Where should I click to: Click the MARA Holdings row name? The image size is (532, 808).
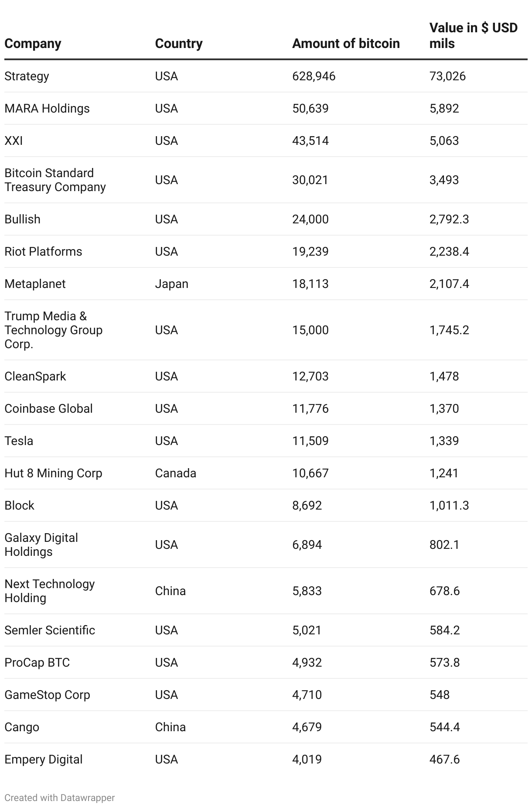point(47,109)
